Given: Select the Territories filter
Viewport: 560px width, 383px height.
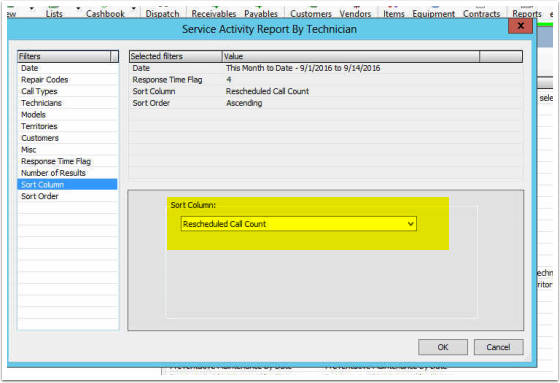Looking at the screenshot, I should click(68, 126).
